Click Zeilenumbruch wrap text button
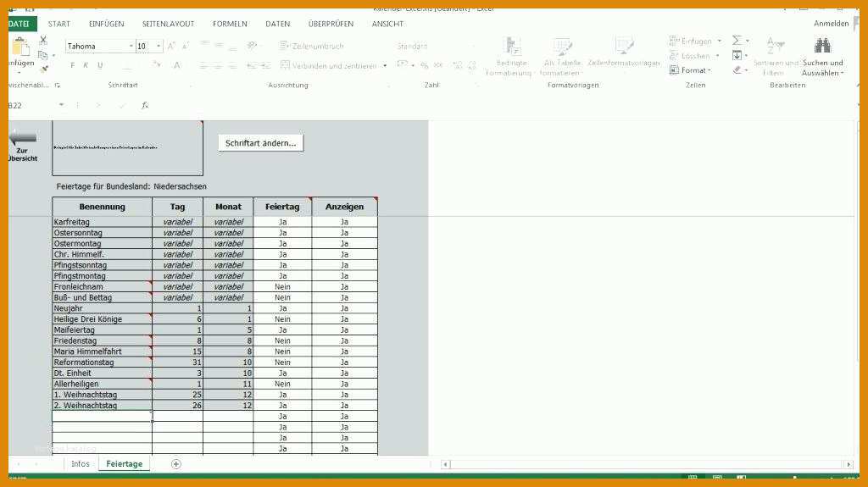This screenshot has width=868, height=487. pyautogui.click(x=312, y=46)
